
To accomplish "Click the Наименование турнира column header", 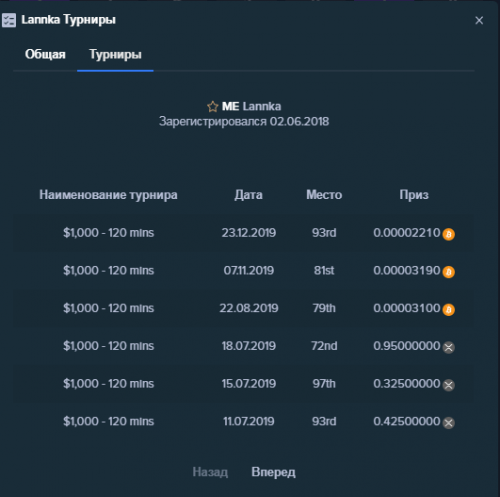I will pos(108,195).
